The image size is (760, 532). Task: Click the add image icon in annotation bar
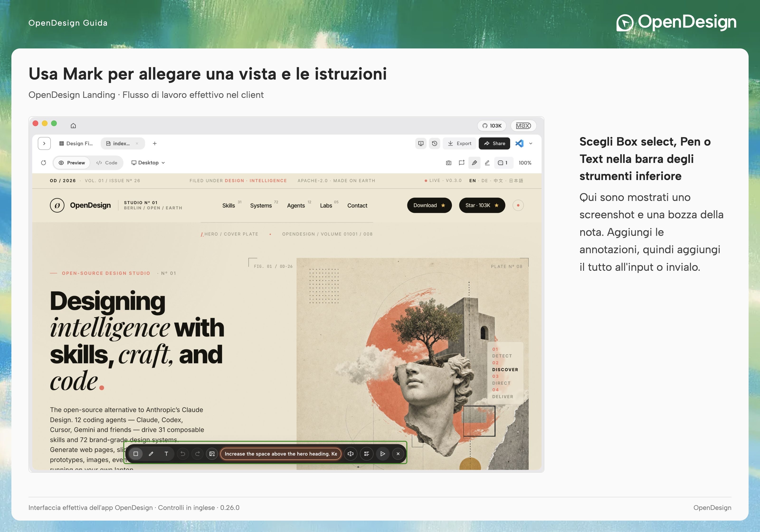(x=212, y=454)
